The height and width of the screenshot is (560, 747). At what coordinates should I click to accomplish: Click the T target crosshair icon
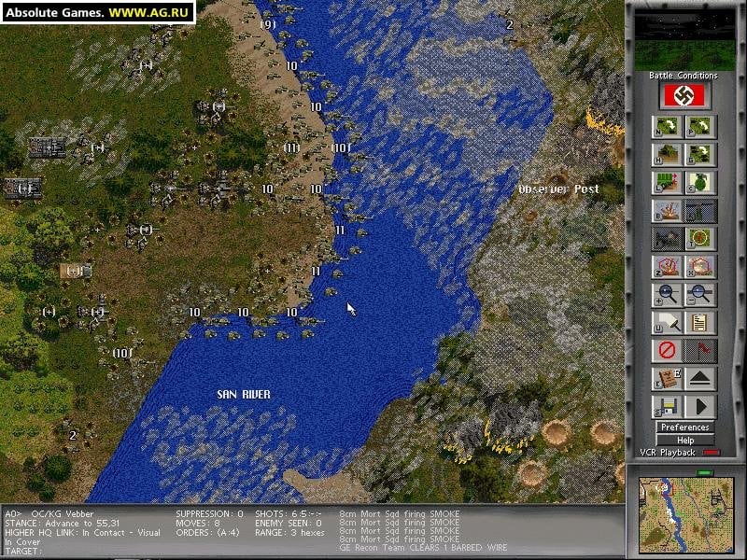pyautogui.click(x=700, y=239)
